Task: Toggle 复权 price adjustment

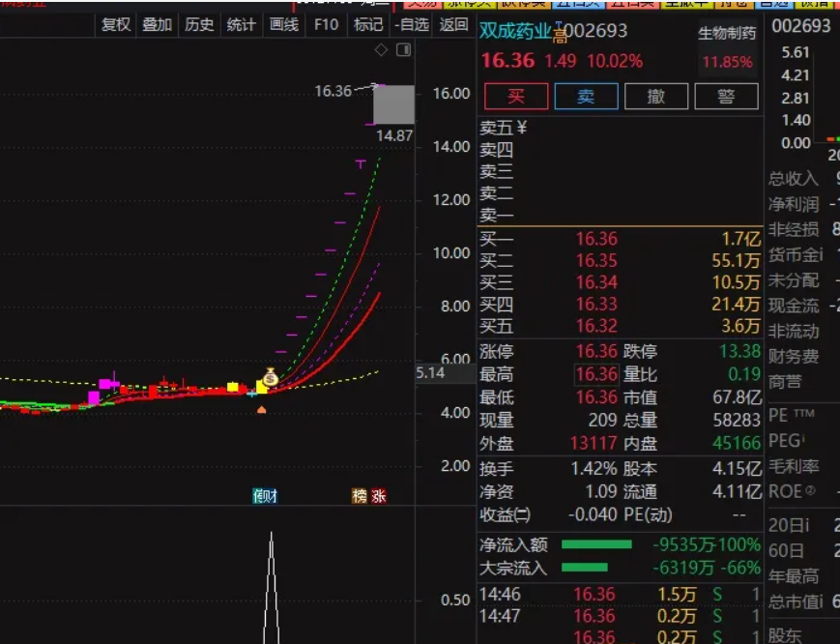Action: (115, 24)
